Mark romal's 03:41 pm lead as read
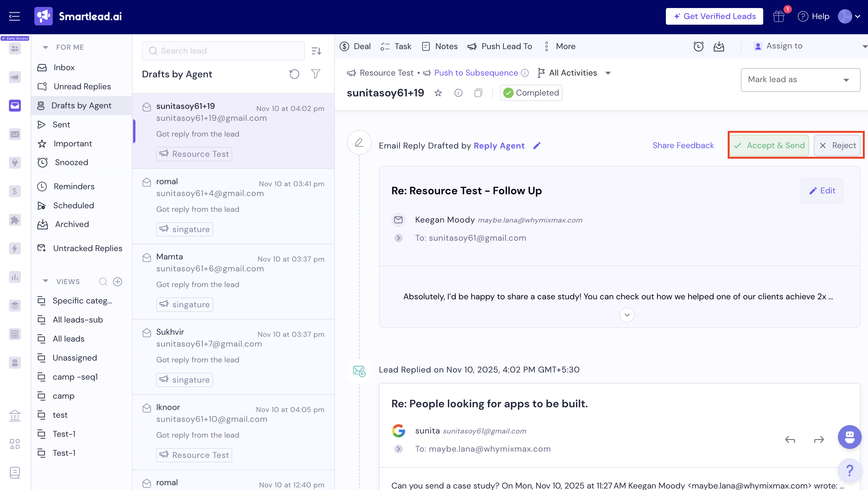The height and width of the screenshot is (490, 868). (146, 182)
